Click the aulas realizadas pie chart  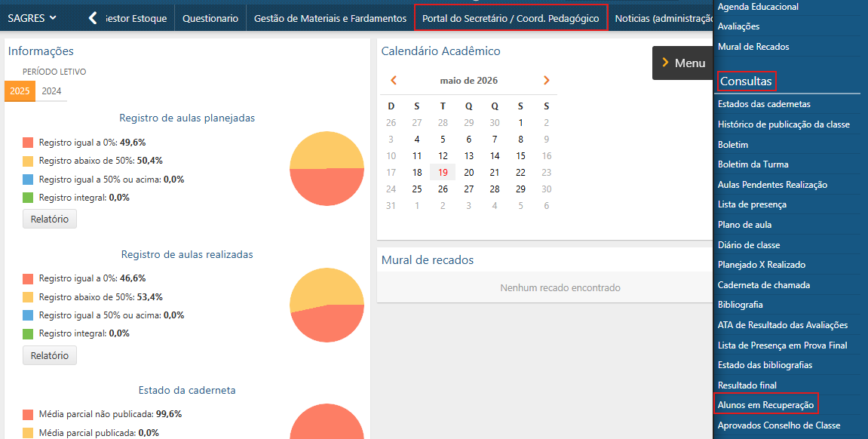coord(327,305)
